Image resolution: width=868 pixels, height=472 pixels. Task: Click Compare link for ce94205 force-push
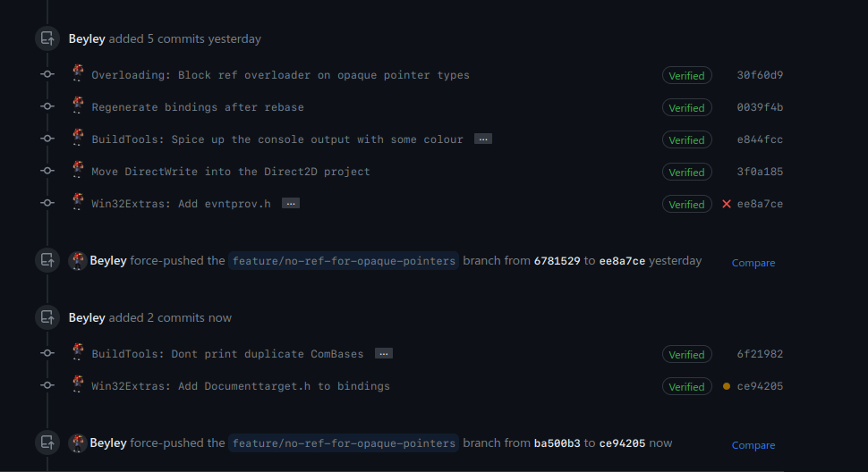[753, 445]
